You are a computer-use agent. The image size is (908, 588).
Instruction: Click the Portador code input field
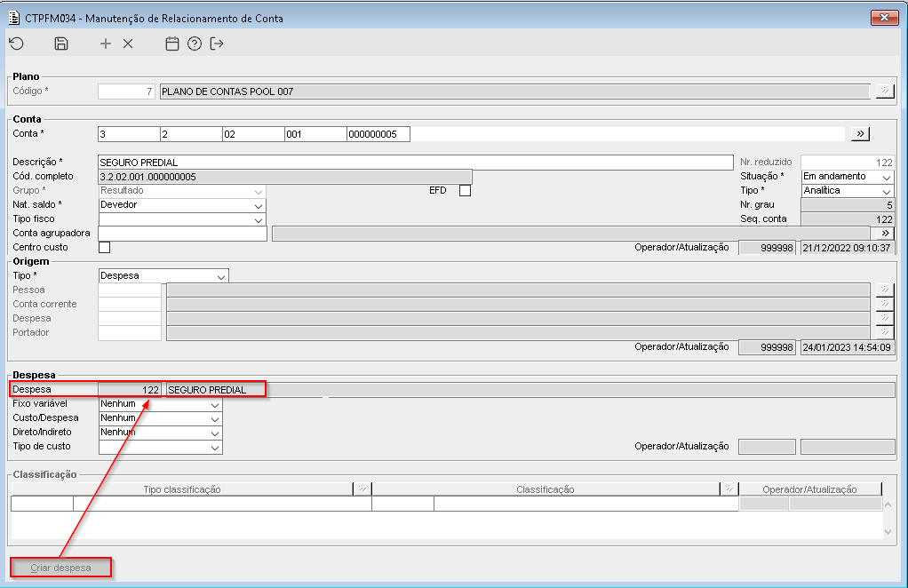[x=130, y=332]
